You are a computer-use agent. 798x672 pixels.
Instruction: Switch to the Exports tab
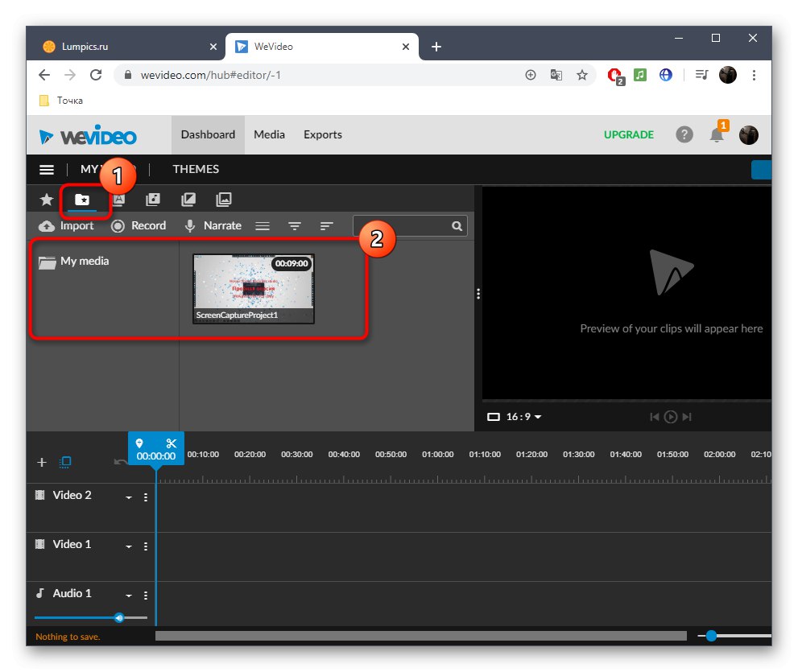click(322, 134)
